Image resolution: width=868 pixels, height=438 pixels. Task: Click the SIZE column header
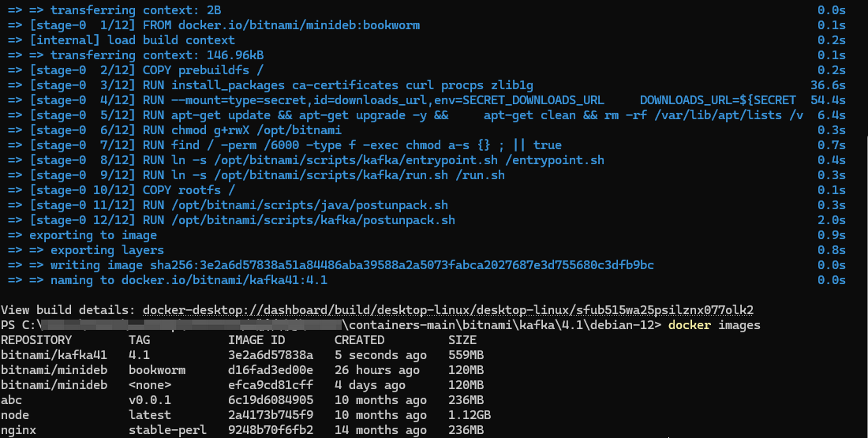[x=462, y=340]
